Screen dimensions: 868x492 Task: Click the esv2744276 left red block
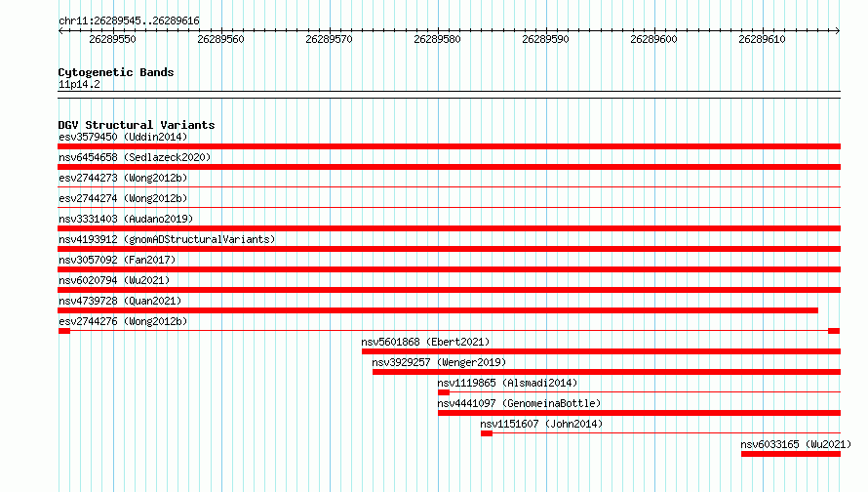click(64, 331)
